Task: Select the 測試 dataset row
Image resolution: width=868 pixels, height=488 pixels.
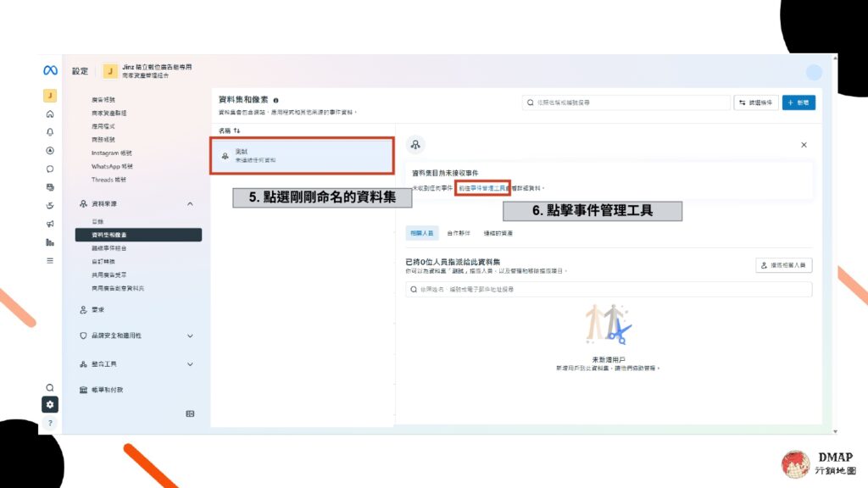Action: coord(303,156)
